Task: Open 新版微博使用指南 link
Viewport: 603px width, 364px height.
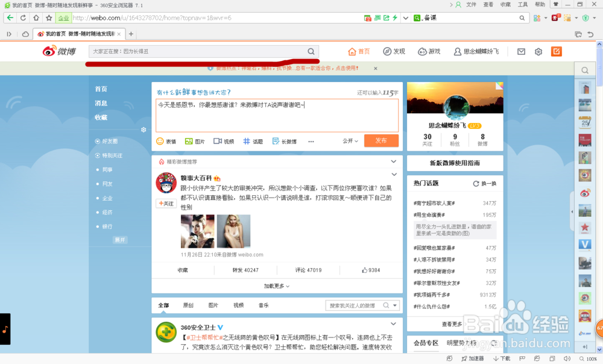Action: pyautogui.click(x=455, y=163)
